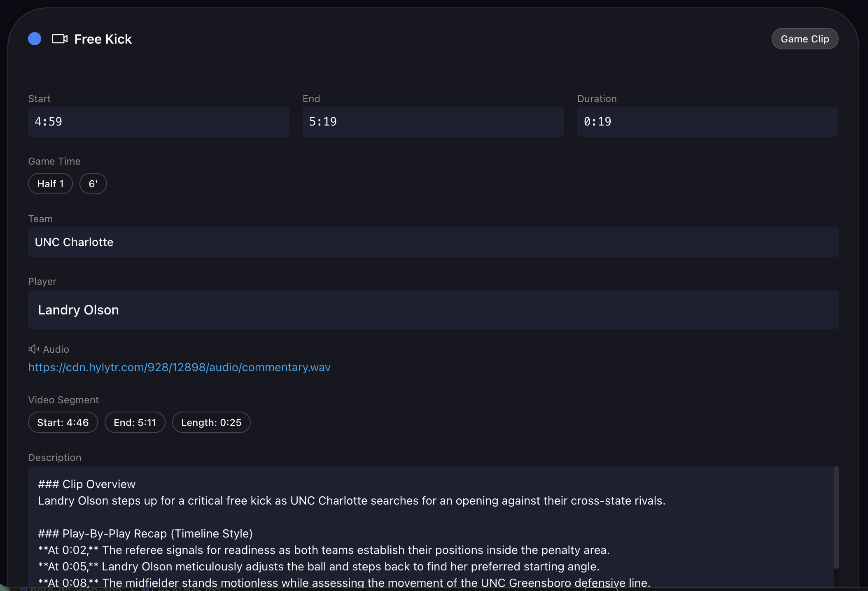
Task: Click the Play-By-Play Recap heading line
Action: click(x=145, y=534)
